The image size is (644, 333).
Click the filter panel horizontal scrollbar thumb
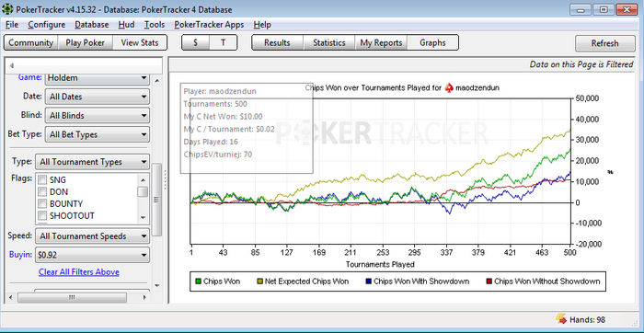coord(73,297)
